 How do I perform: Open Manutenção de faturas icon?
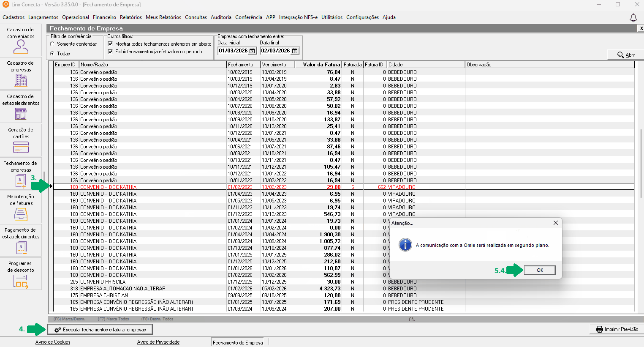21,214
